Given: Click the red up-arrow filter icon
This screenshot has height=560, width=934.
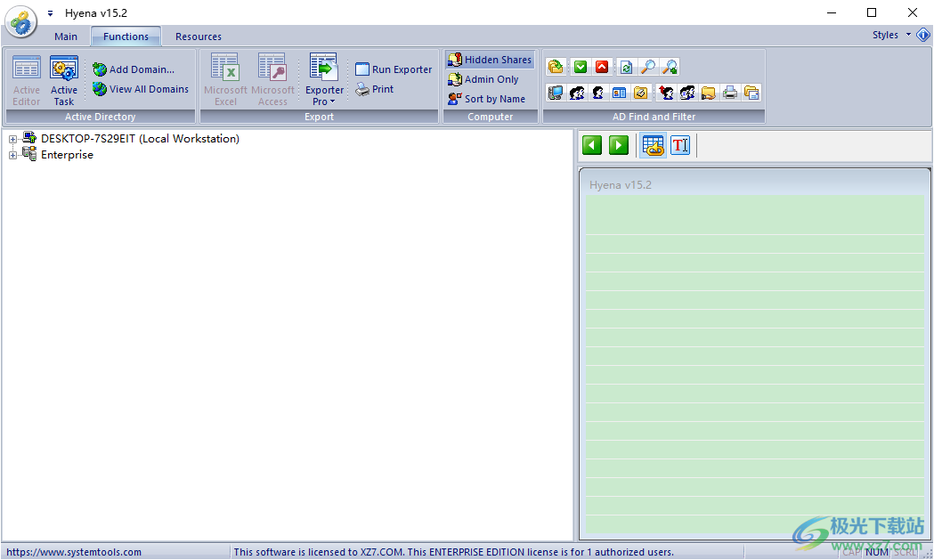Looking at the screenshot, I should 602,67.
